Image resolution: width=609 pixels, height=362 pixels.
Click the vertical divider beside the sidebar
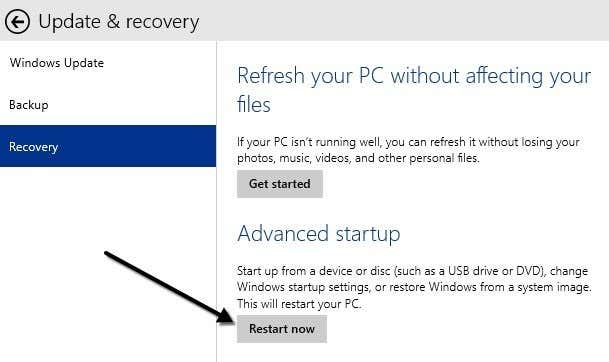coord(216,201)
